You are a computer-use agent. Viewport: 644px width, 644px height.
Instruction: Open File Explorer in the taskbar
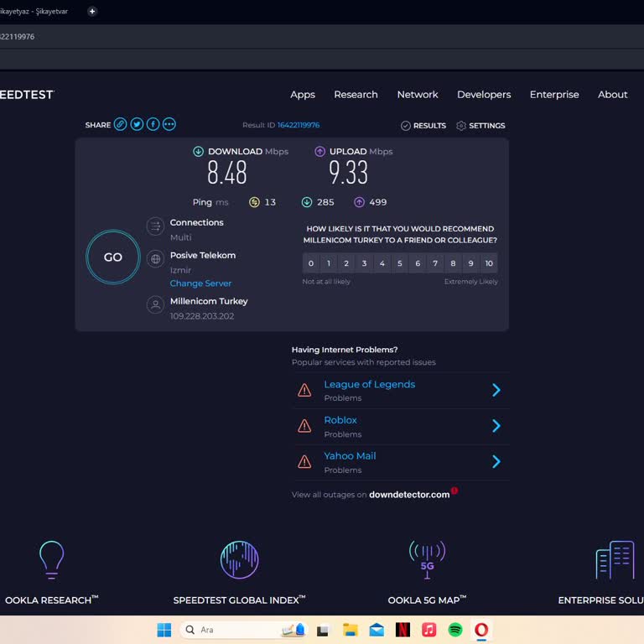351,630
